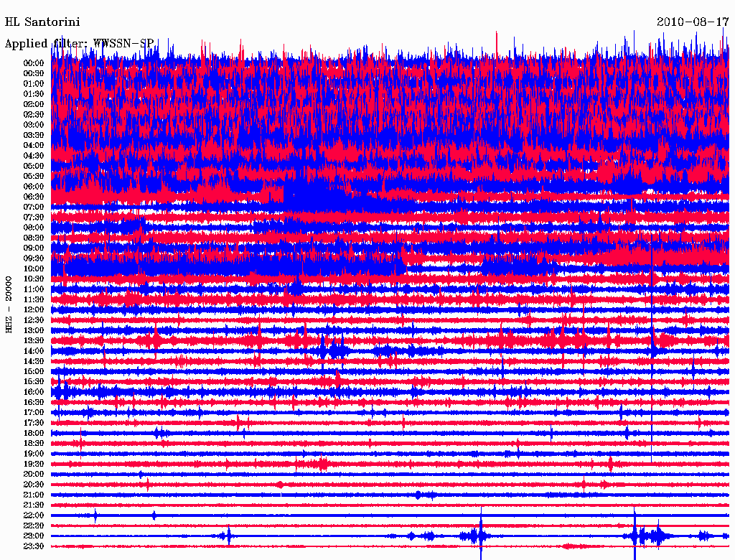Select the 22:00 time label
Image resolution: width=735 pixels, height=560 pixels.
point(34,515)
